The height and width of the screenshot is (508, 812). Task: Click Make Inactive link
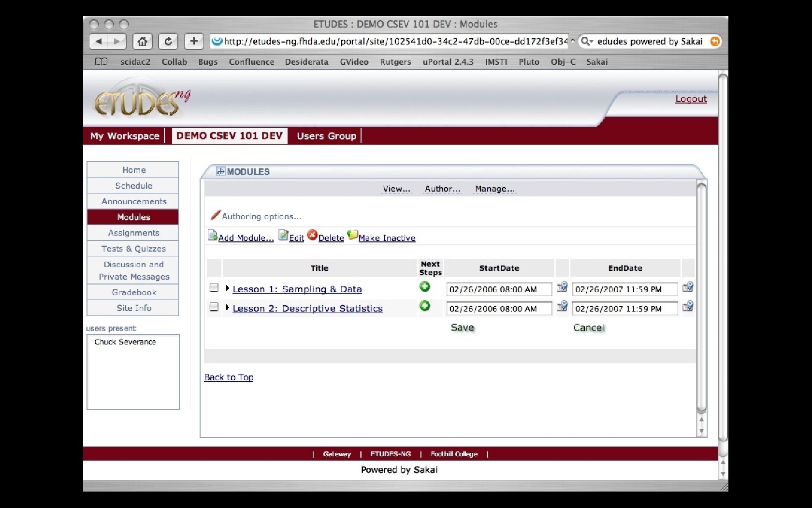[x=387, y=238]
